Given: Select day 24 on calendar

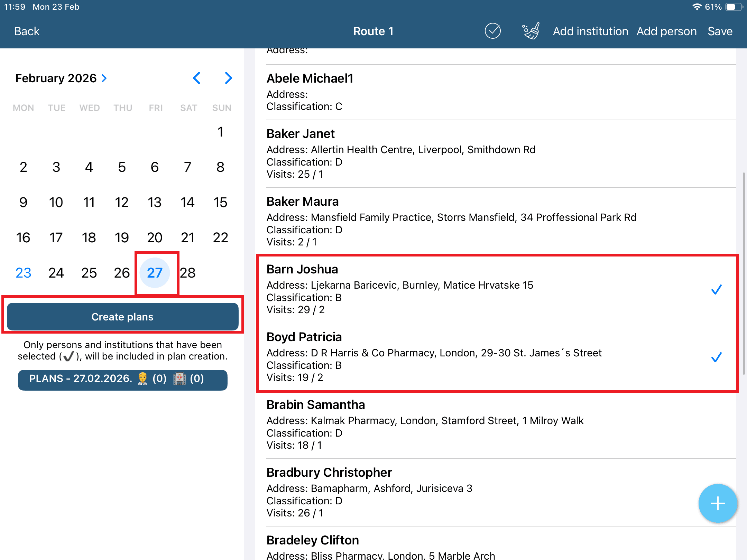Looking at the screenshot, I should (56, 273).
